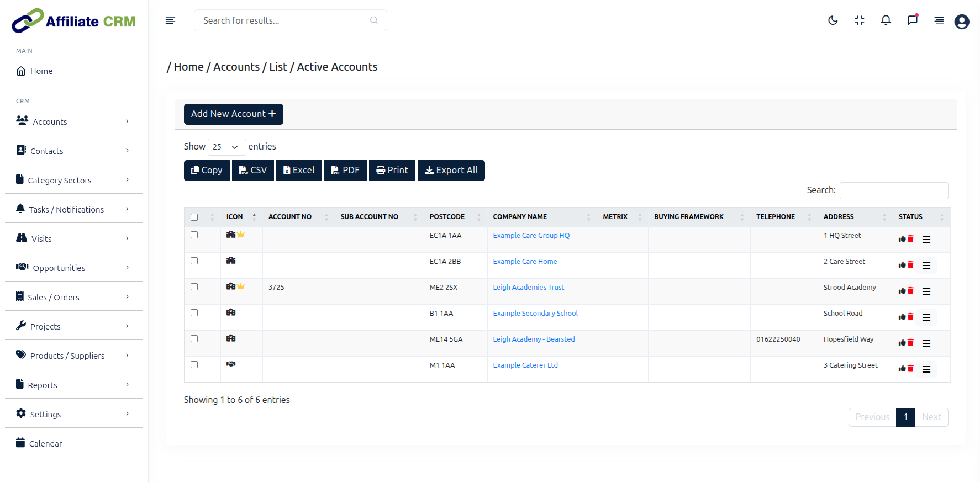Click the Export All button
The height and width of the screenshot is (483, 980).
[x=451, y=171]
